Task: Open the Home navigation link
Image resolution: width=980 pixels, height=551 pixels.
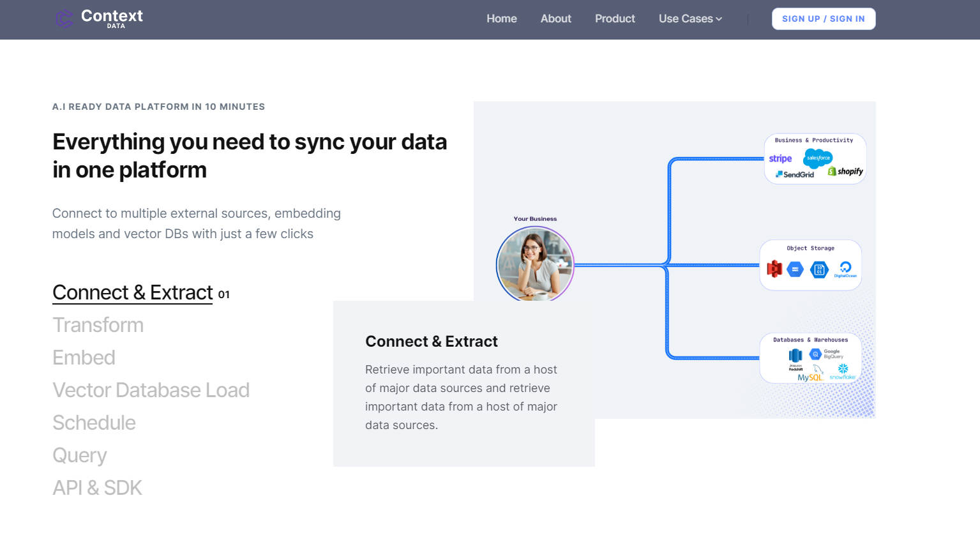Action: pyautogui.click(x=501, y=19)
